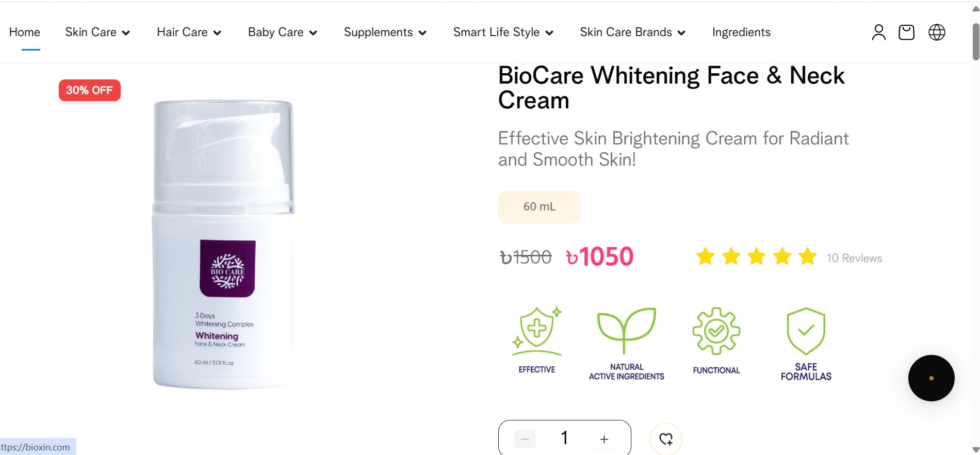Expand the Supplements dropdown menu
The width and height of the screenshot is (980, 455).
click(x=385, y=32)
